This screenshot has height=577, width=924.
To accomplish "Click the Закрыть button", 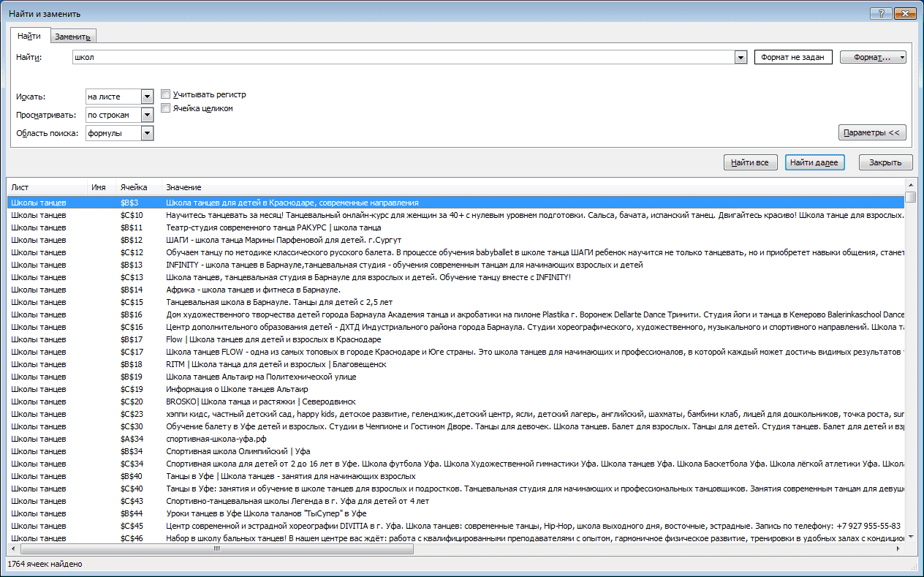I will (x=885, y=162).
